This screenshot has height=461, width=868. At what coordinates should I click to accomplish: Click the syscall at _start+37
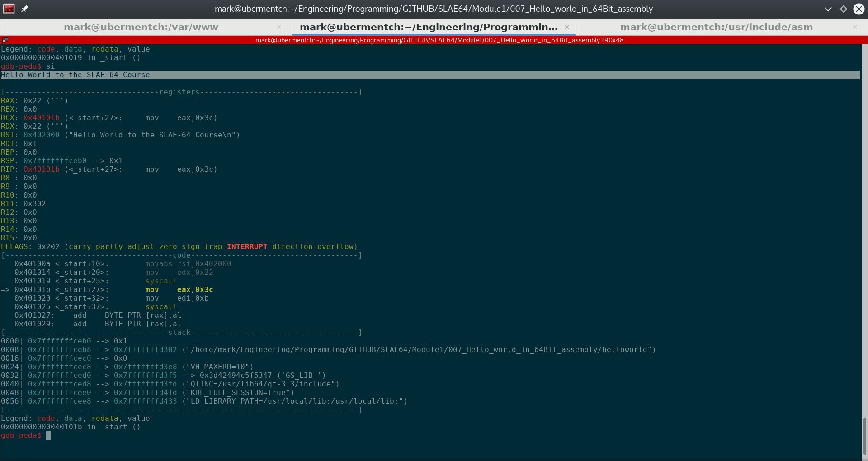(161, 307)
